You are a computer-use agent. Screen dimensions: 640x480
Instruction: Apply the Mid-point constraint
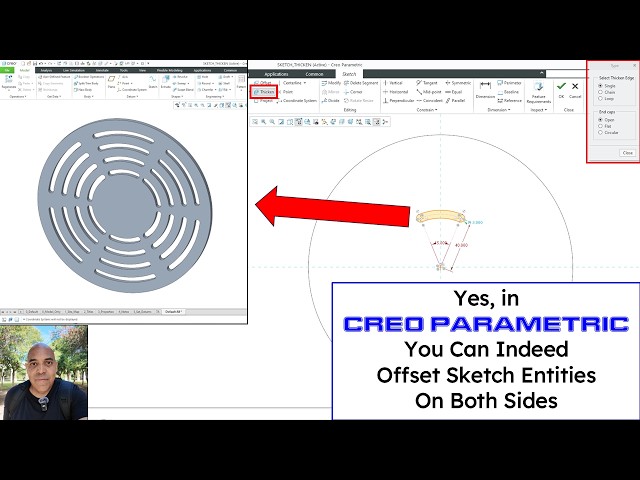point(429,92)
